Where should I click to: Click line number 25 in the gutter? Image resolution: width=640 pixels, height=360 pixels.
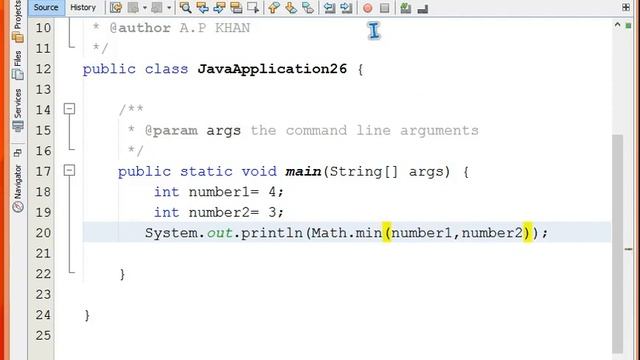coord(43,336)
